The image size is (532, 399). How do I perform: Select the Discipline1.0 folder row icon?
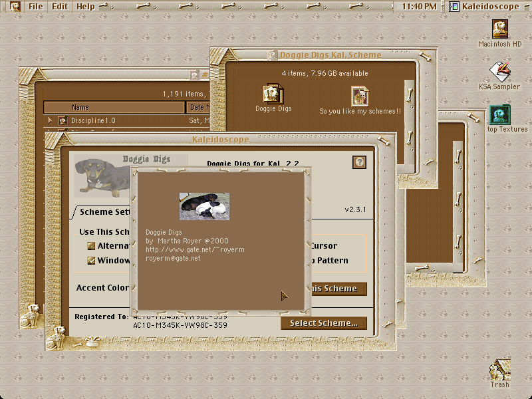(x=63, y=120)
